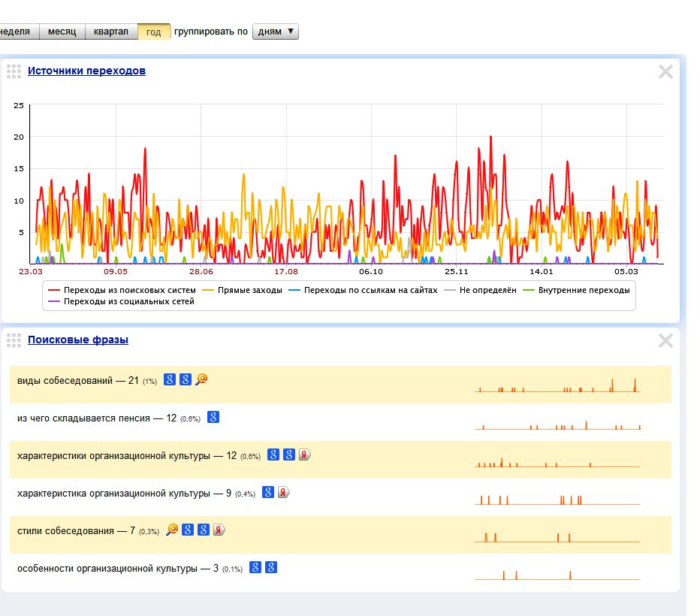This screenshot has width=700, height=616.
Task: Switch period to месяц
Action: (62, 32)
